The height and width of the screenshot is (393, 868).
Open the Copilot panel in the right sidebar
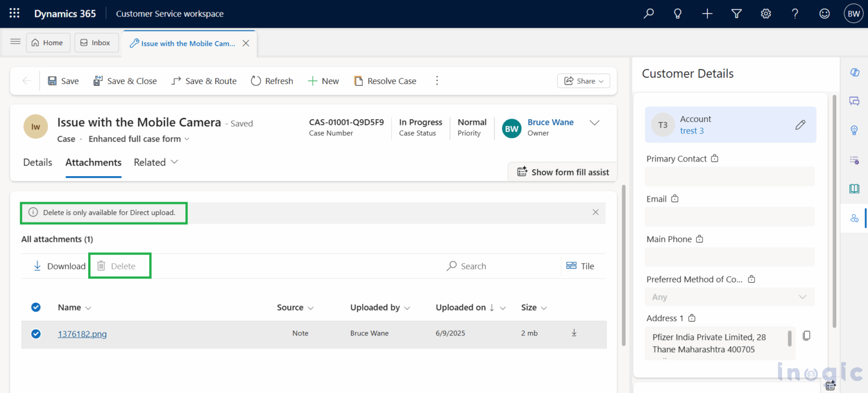pos(854,72)
